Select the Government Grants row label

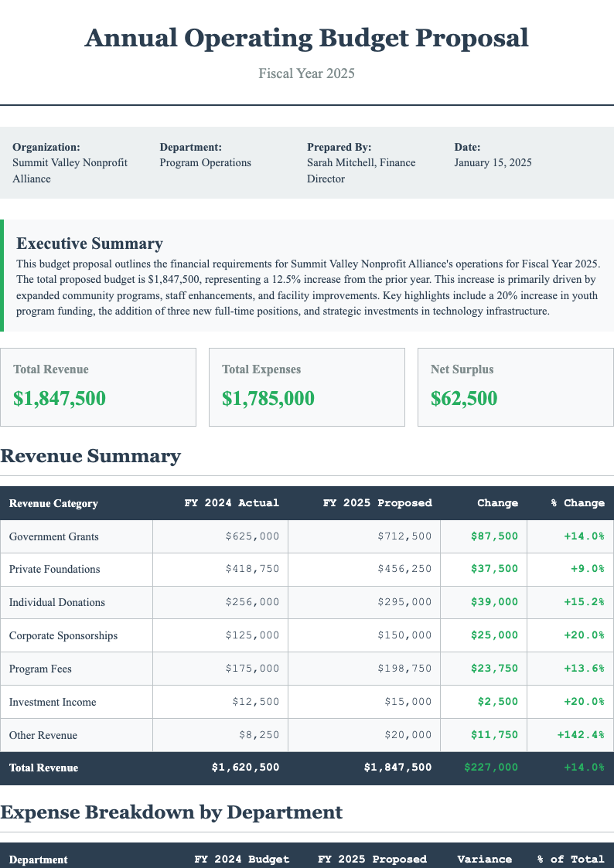pyautogui.click(x=53, y=536)
